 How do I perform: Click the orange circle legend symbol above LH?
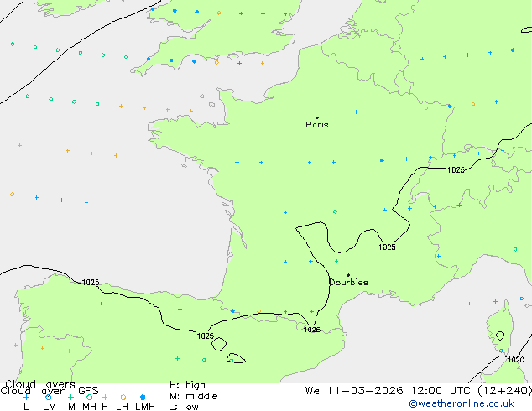coord(123,397)
